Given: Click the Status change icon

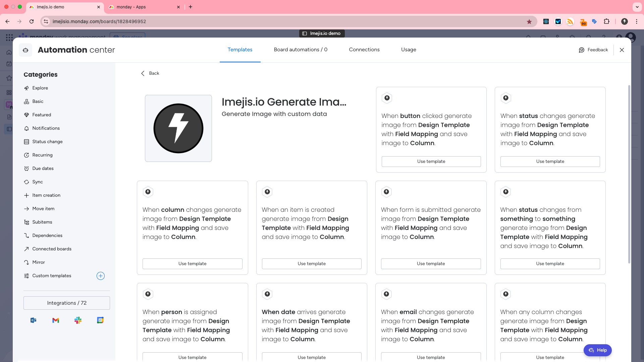Looking at the screenshot, I should click(x=26, y=142).
